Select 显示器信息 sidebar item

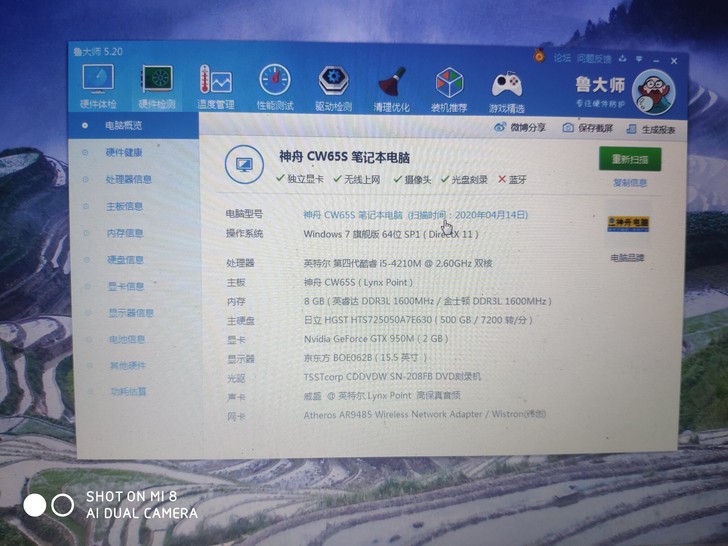tap(131, 313)
